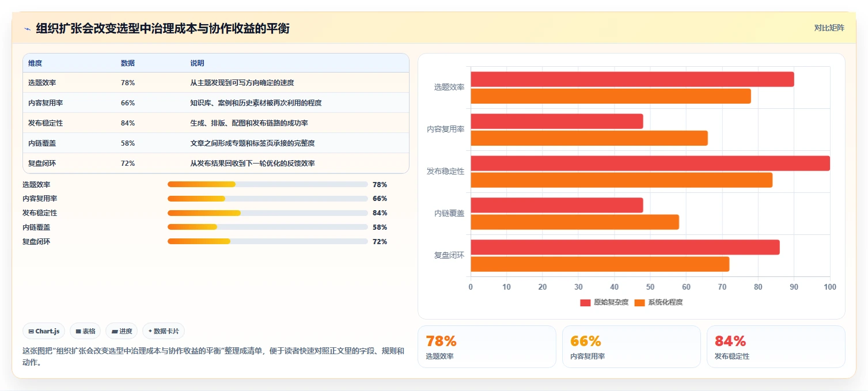Click the chart heading 组织扩张会改变选型中治理成本与协作收益的平衡

point(162,29)
